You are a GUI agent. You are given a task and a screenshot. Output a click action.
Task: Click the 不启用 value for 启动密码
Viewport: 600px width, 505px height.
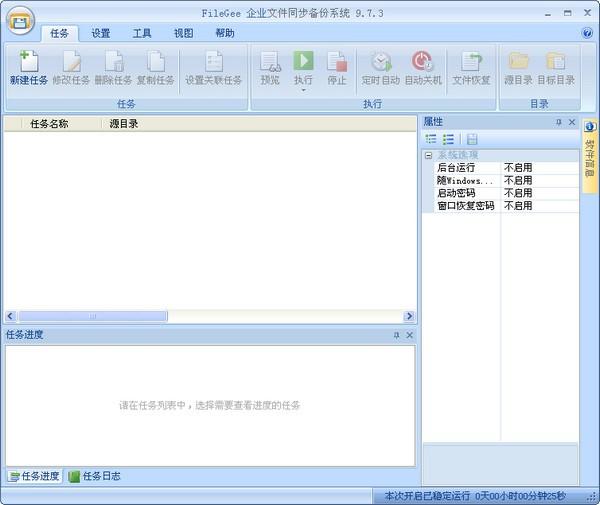[x=518, y=193]
